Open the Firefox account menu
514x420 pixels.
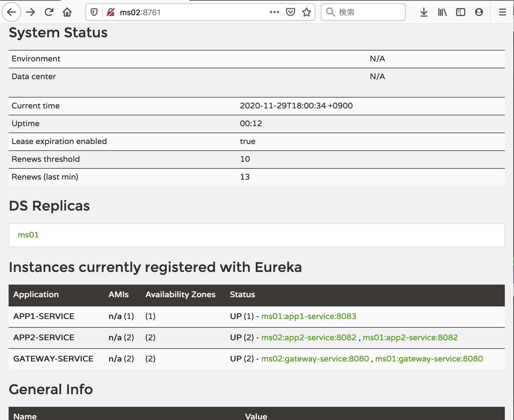coord(479,12)
